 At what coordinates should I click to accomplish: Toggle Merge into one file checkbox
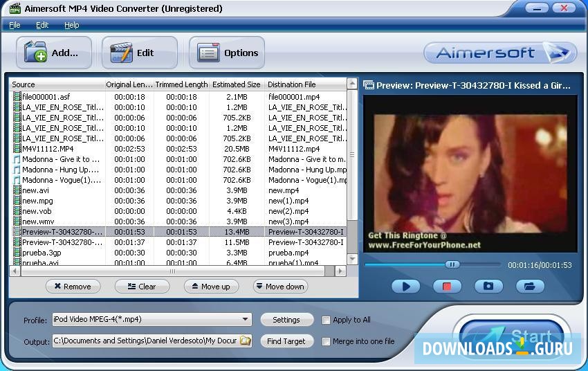pyautogui.click(x=326, y=341)
